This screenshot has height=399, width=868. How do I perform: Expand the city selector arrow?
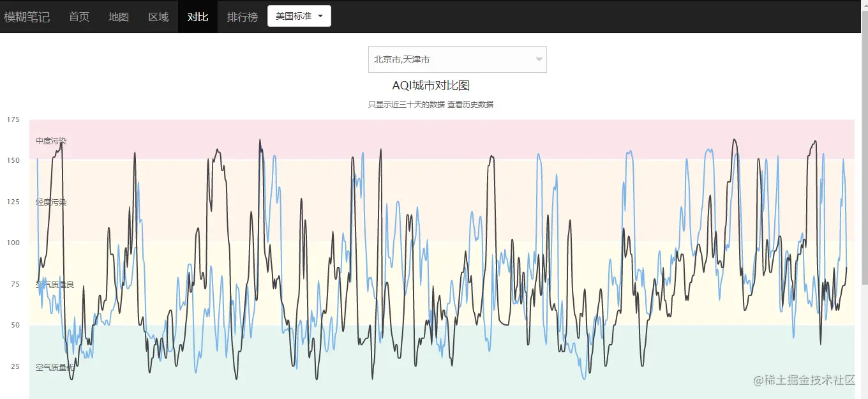click(x=539, y=59)
